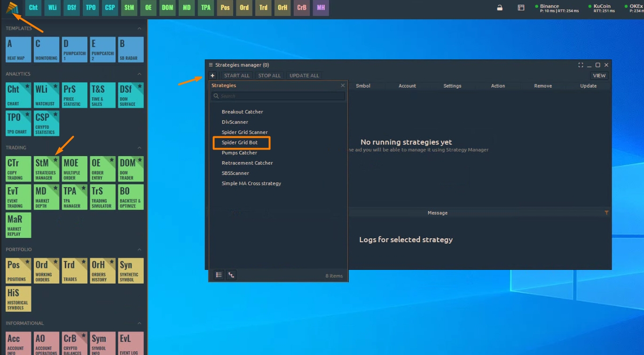Open the Backtest & Optimize tile
This screenshot has height=355, width=644.
[131, 197]
